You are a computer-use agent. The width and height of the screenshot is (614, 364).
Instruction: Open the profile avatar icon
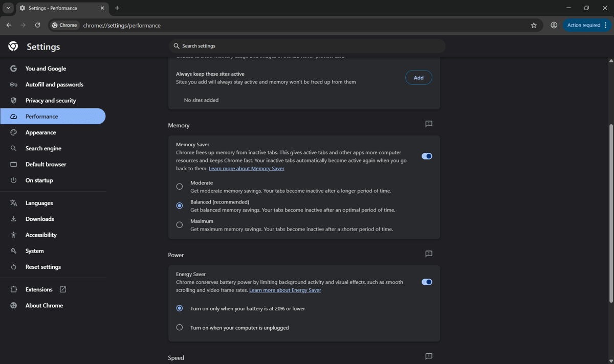554,25
